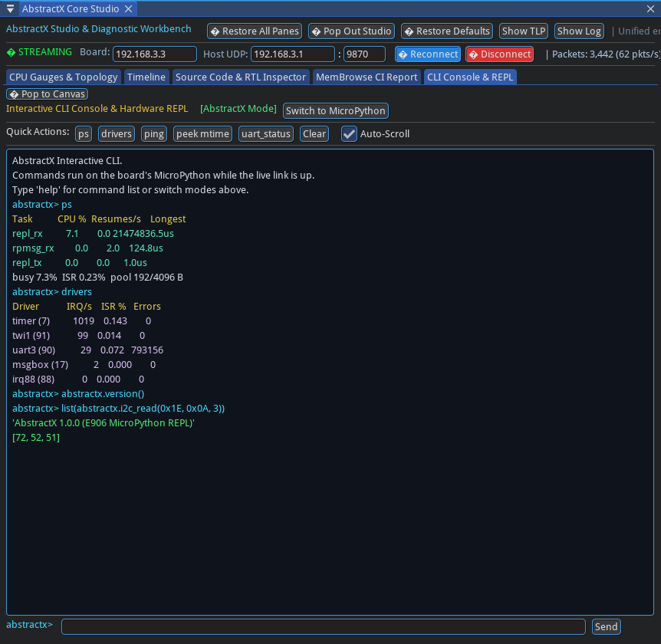Open Source Code & RTL Inspector tab
The image size is (661, 644).
pyautogui.click(x=240, y=77)
